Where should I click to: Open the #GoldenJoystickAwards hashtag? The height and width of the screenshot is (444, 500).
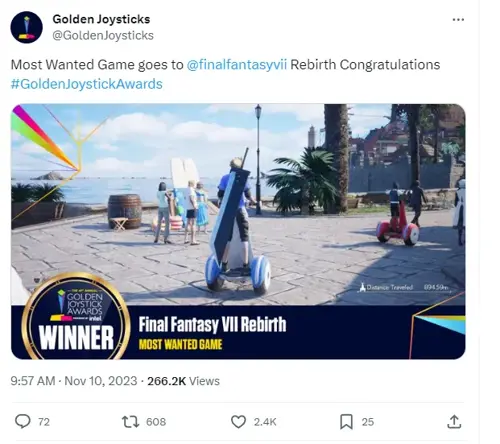pos(87,84)
